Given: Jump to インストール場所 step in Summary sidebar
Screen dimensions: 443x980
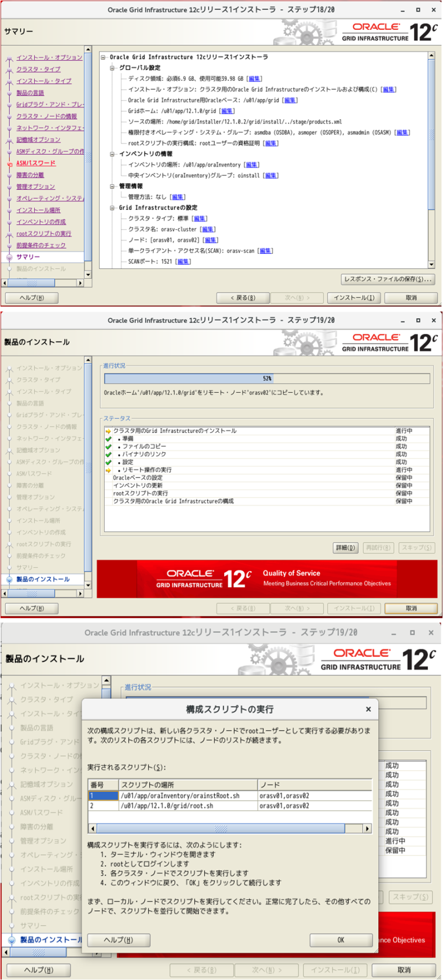Looking at the screenshot, I should click(38, 211).
